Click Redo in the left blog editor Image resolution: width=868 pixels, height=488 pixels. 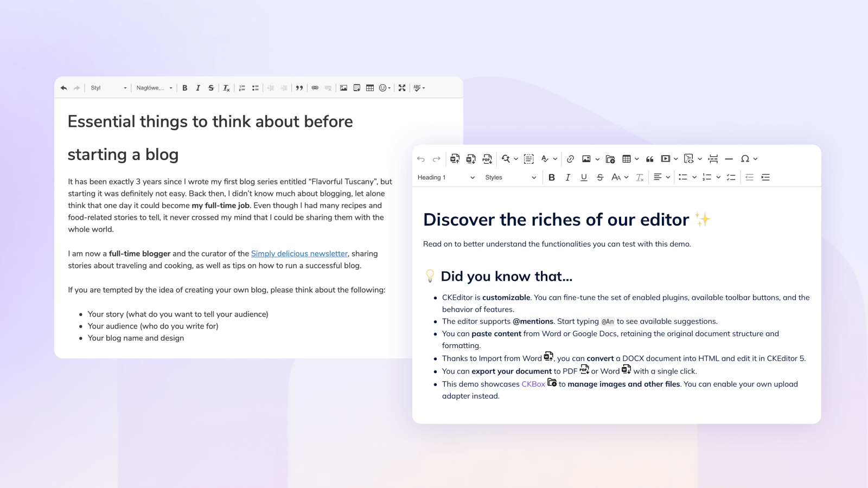point(77,88)
